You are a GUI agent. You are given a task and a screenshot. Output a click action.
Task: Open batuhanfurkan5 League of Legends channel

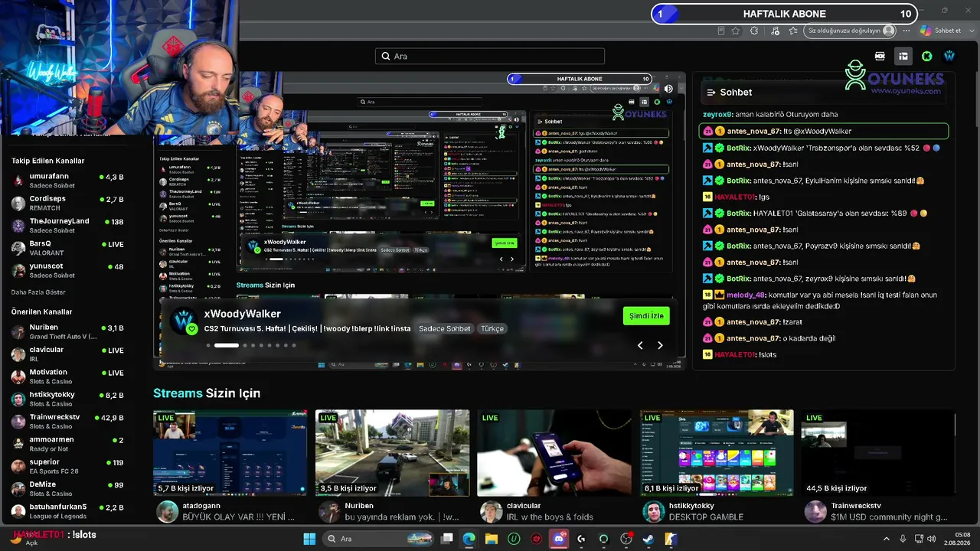[x=67, y=510]
